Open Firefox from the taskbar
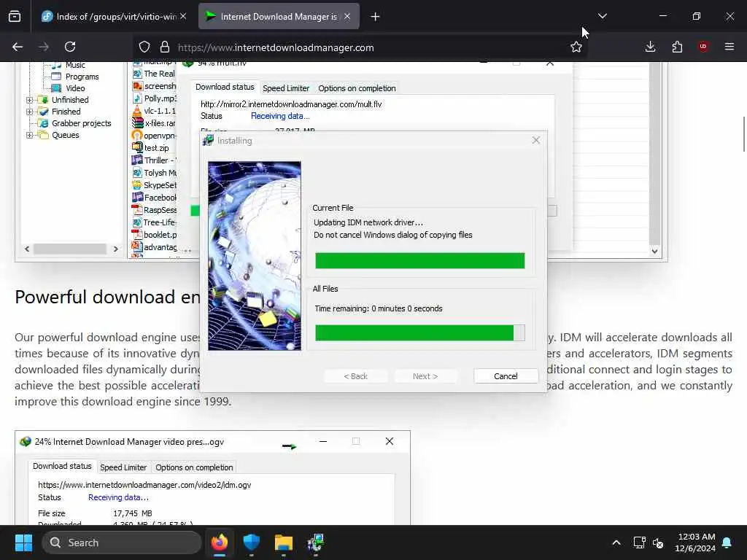 (220, 542)
